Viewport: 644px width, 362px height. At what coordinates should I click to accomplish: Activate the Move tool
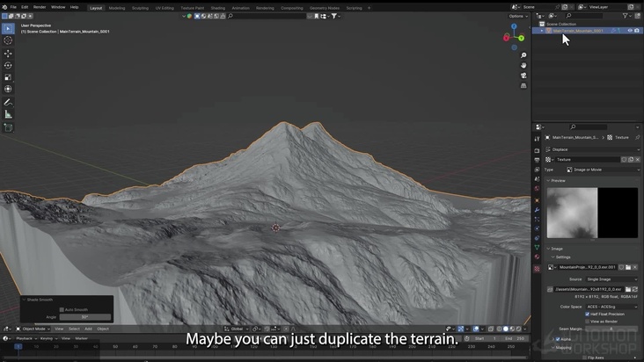8,54
